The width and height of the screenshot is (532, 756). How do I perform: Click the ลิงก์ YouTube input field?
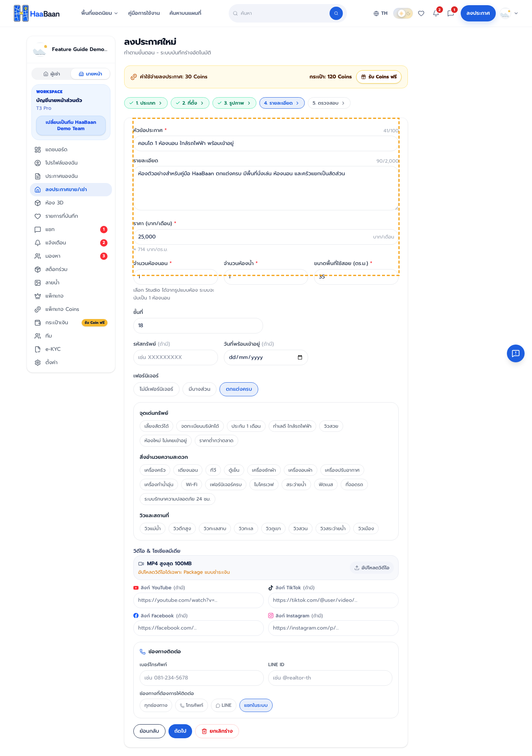click(x=198, y=600)
